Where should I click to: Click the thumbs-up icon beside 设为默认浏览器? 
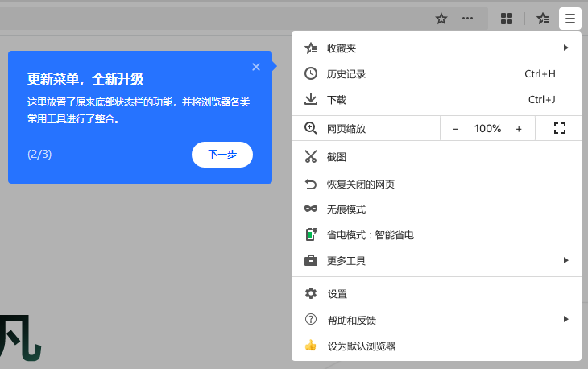(310, 345)
